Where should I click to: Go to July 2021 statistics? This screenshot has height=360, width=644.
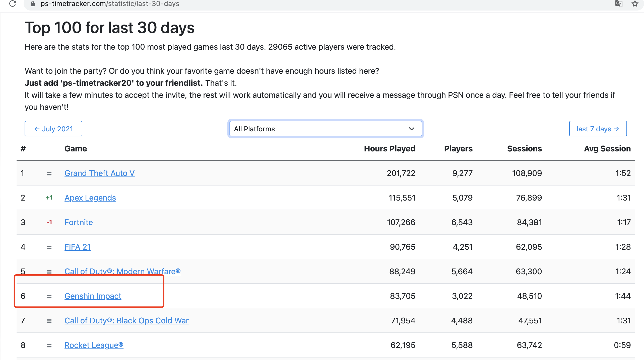(x=53, y=129)
